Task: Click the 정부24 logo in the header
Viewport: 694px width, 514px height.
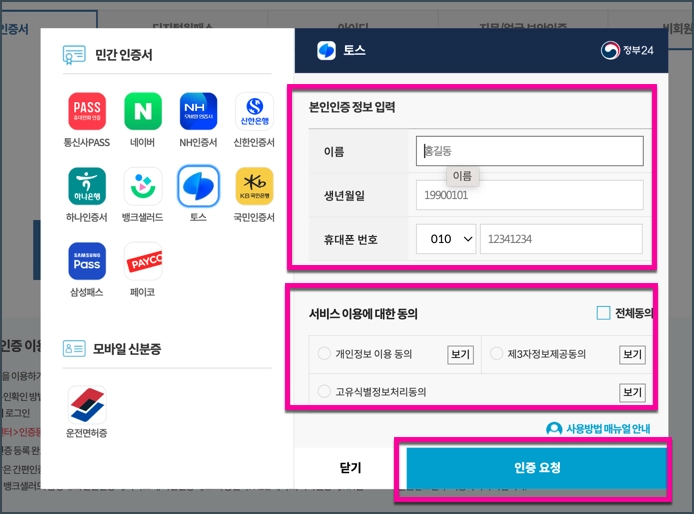Action: point(627,50)
